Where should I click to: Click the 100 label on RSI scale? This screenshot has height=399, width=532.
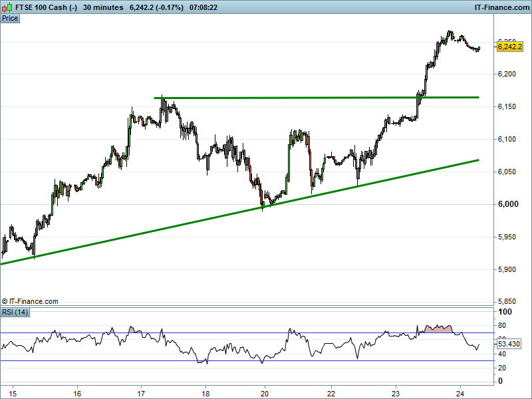coord(505,312)
